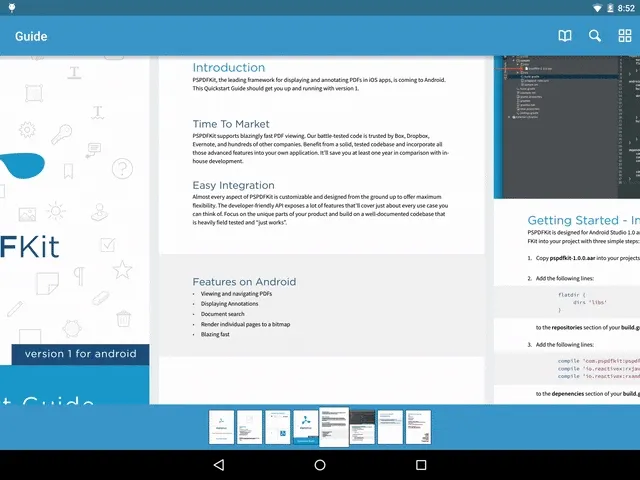Tap the trash can outline icon on cover
This screenshot has width=640, height=480.
coord(123,318)
